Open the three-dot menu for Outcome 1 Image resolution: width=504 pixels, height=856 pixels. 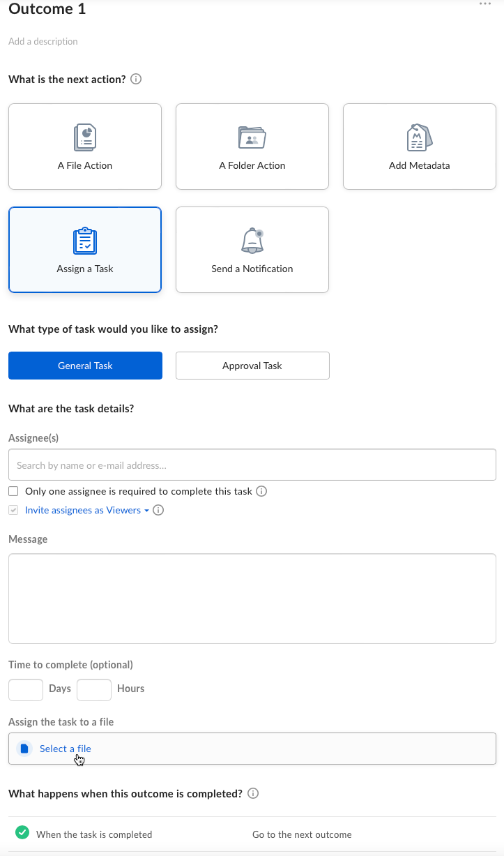[485, 4]
